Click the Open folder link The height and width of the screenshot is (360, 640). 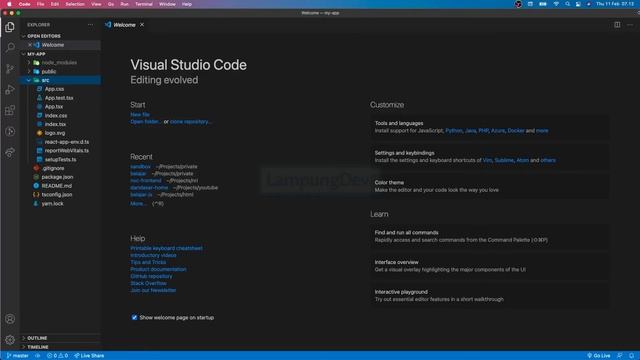pyautogui.click(x=146, y=122)
